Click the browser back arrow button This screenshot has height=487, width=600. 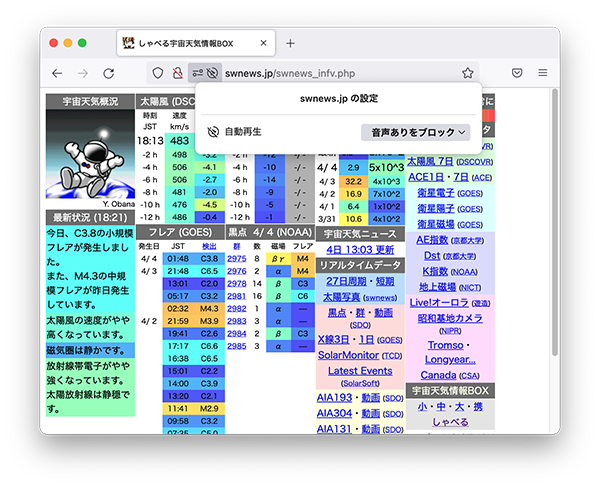pos(57,73)
